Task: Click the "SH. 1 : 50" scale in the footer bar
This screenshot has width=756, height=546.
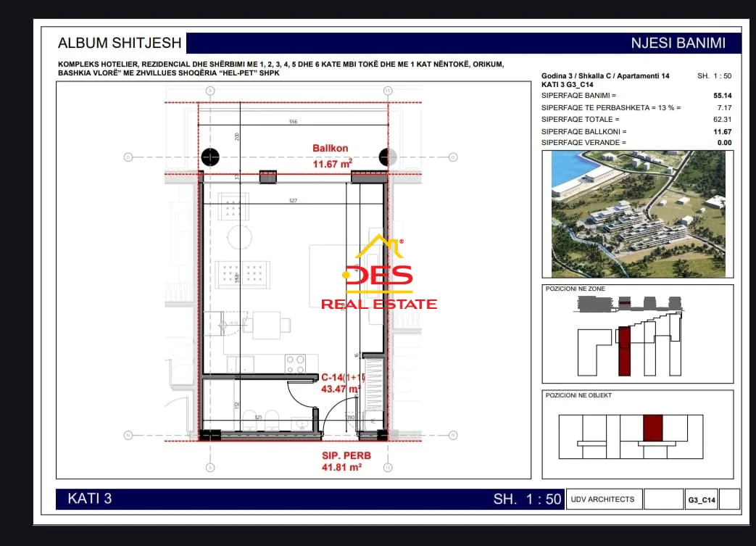Action: click(x=528, y=499)
